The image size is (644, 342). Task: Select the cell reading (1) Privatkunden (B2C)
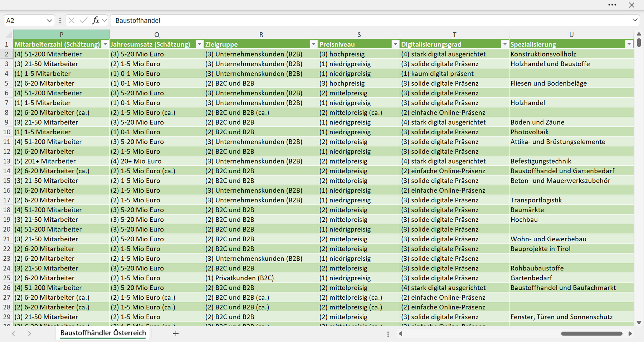pyautogui.click(x=261, y=278)
